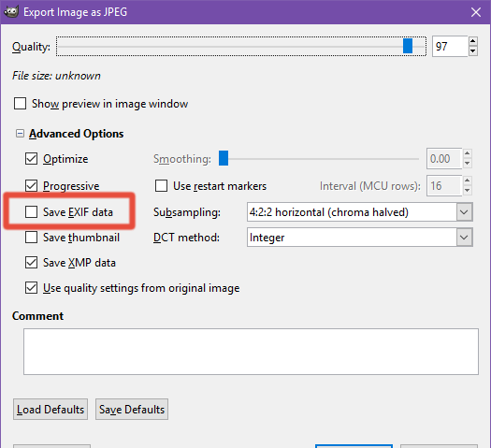Open the Subsampling dropdown
This screenshot has height=448, width=491.
point(360,212)
